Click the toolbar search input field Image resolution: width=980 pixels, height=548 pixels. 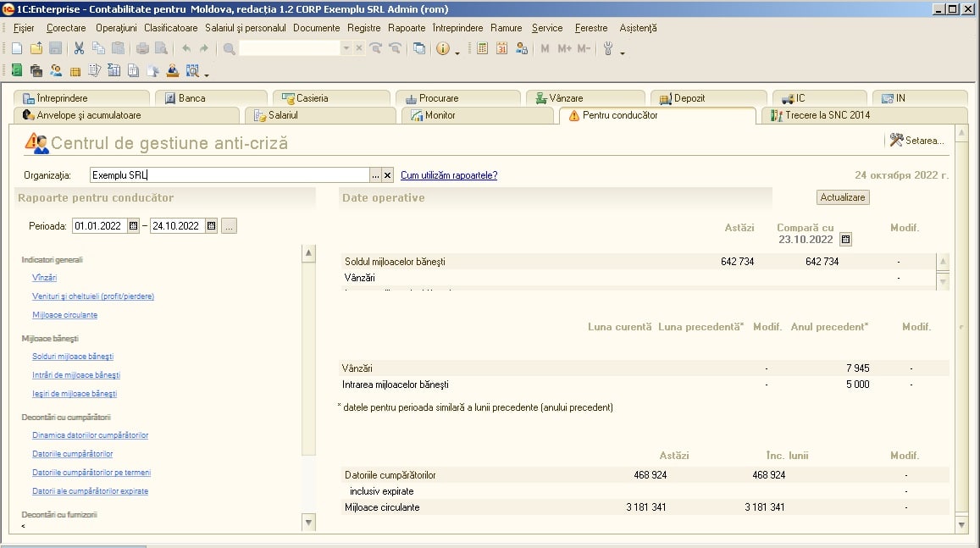tap(290, 48)
